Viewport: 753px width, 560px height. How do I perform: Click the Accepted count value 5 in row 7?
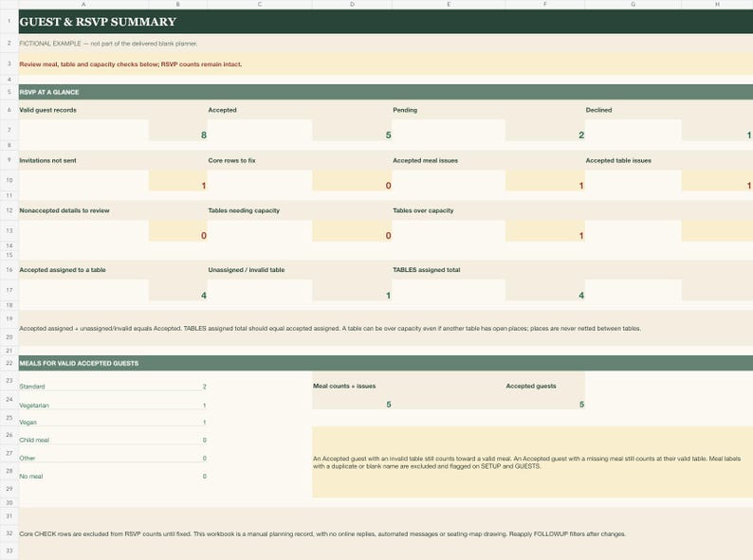tap(388, 135)
